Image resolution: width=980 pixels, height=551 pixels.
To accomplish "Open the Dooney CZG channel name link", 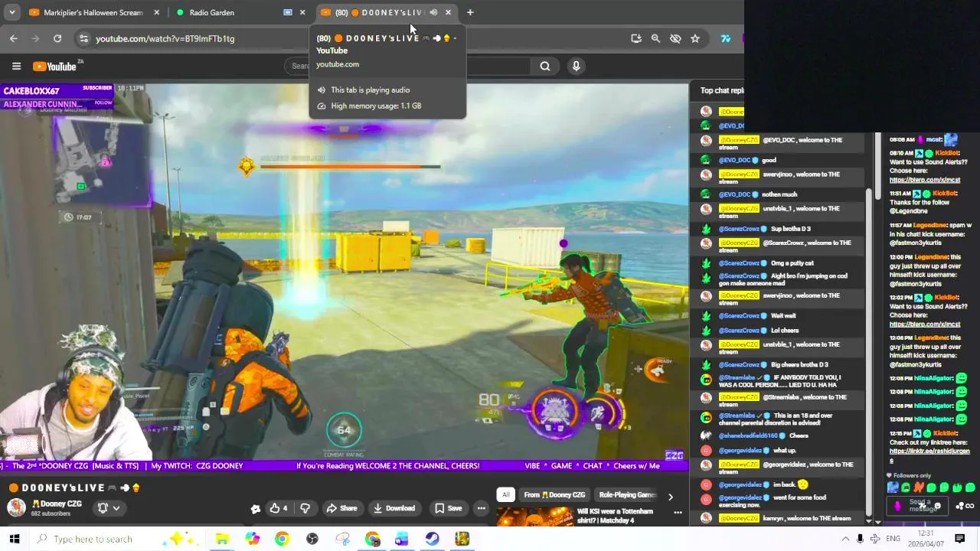I will tap(57, 504).
